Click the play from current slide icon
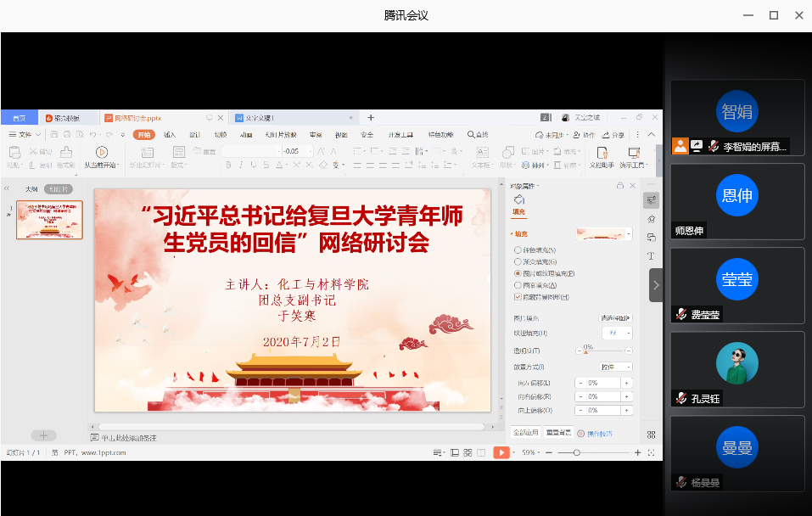This screenshot has width=812, height=516. click(101, 152)
